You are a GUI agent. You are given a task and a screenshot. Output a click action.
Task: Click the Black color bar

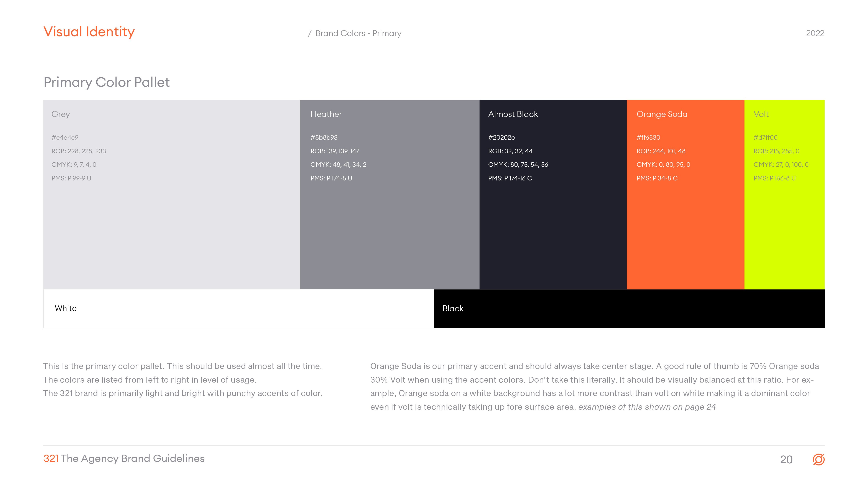tap(629, 308)
